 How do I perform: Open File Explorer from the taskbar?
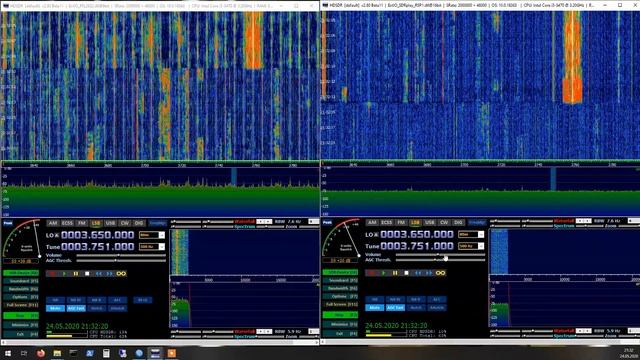coord(57,353)
